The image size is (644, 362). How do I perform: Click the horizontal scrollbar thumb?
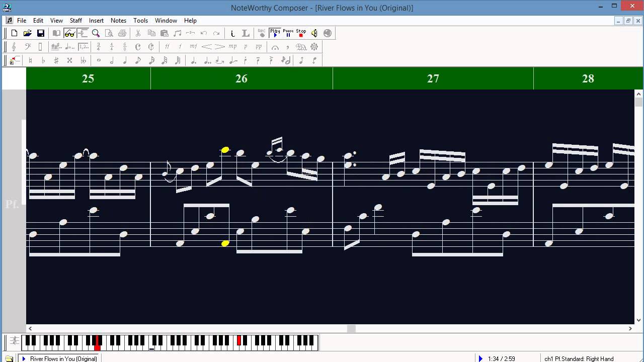[x=352, y=328]
